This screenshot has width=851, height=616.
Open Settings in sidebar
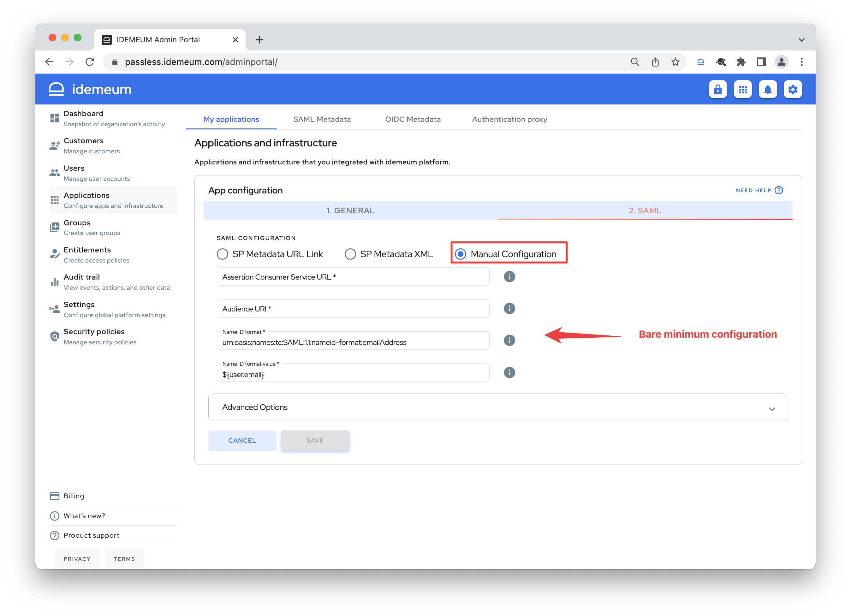click(113, 309)
